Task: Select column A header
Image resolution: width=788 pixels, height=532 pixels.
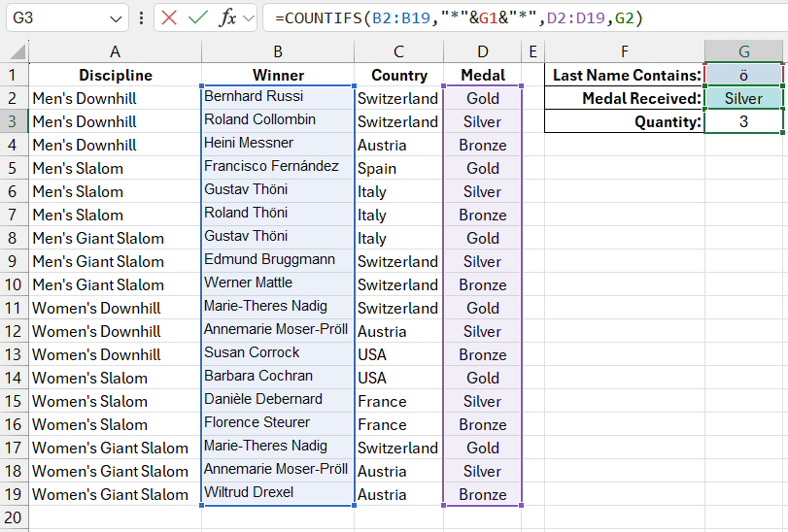Action: click(115, 51)
